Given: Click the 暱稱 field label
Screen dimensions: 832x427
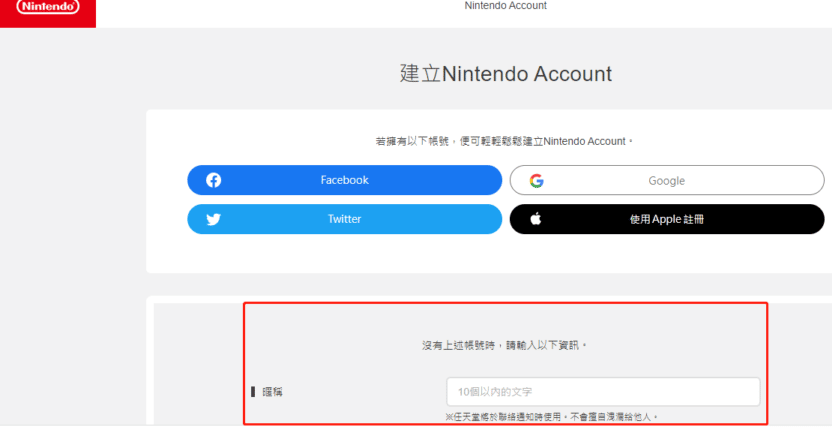Looking at the screenshot, I should 272,392.
